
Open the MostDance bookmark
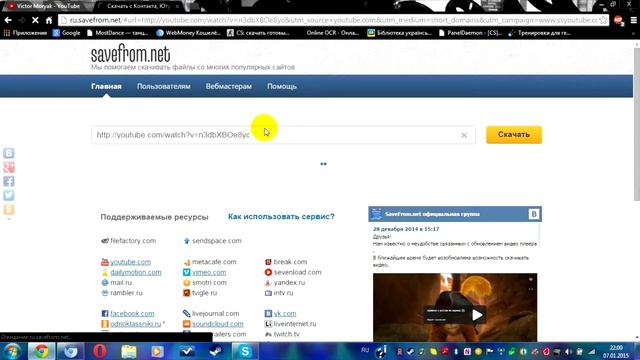click(x=118, y=33)
